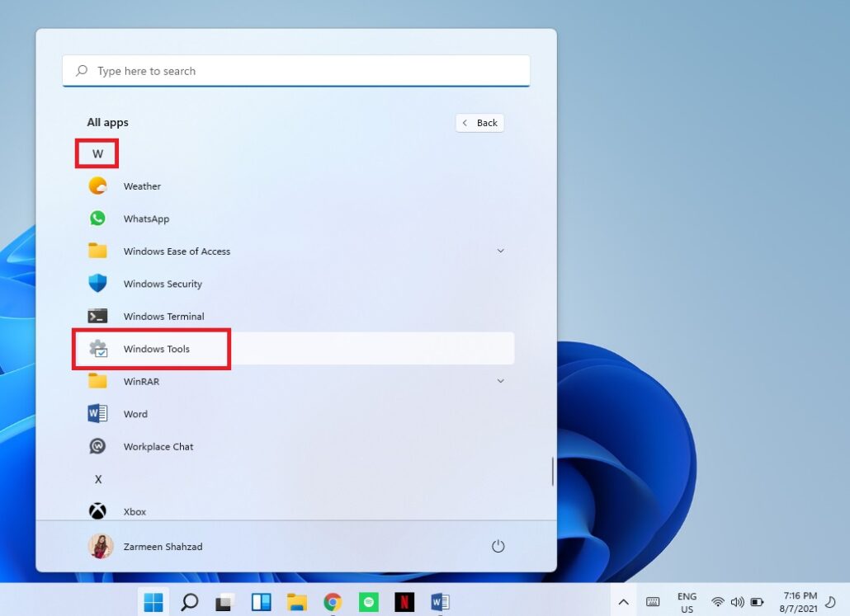Select the Workplace Chat label
The height and width of the screenshot is (616, 850).
coord(158,446)
